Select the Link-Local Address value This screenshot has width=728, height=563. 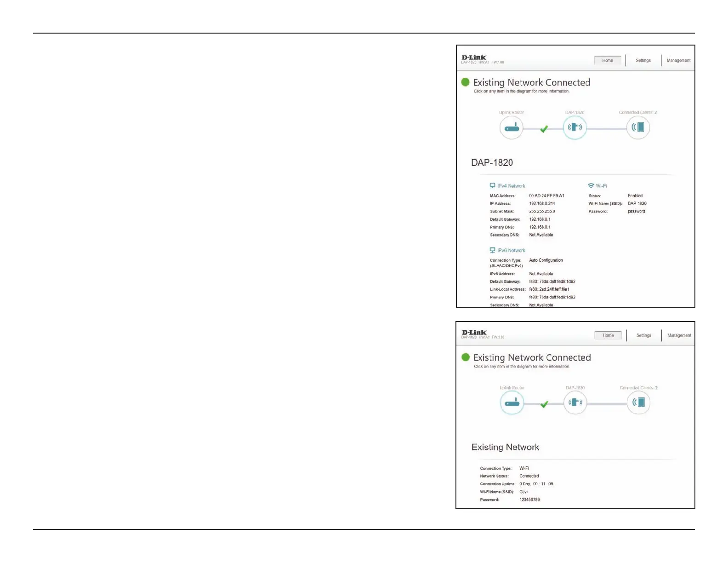549,289
